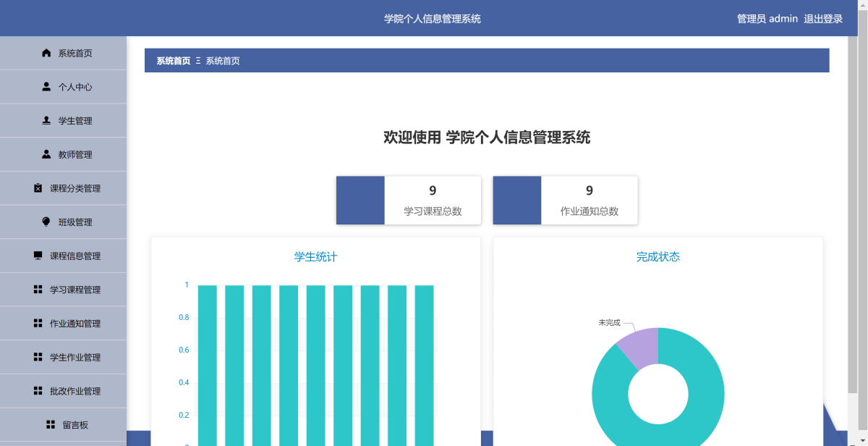Screen dimensions: 868x446
Task: Click the 学习课程总数 statistics card
Action: [409, 201]
